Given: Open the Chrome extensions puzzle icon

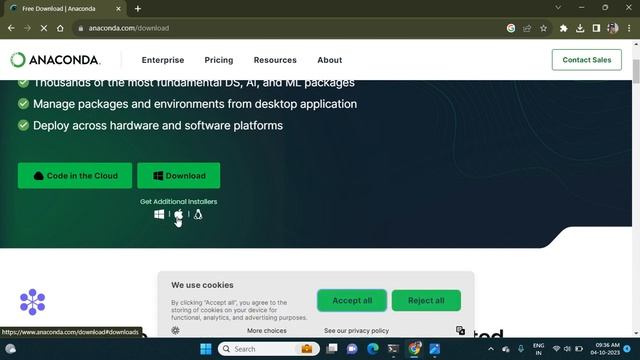Looking at the screenshot, I should pyautogui.click(x=564, y=28).
